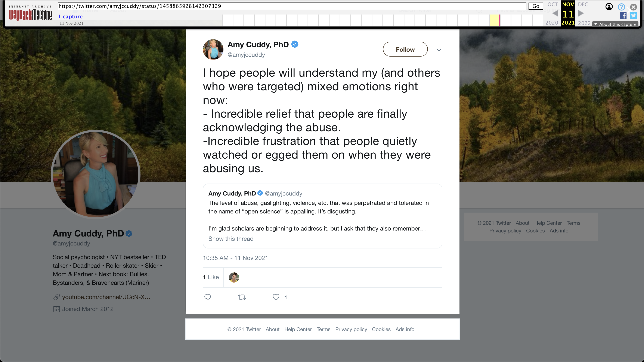The width and height of the screenshot is (644, 362).
Task: Click the highlighted marker on capture timeline
Action: coord(499,20)
